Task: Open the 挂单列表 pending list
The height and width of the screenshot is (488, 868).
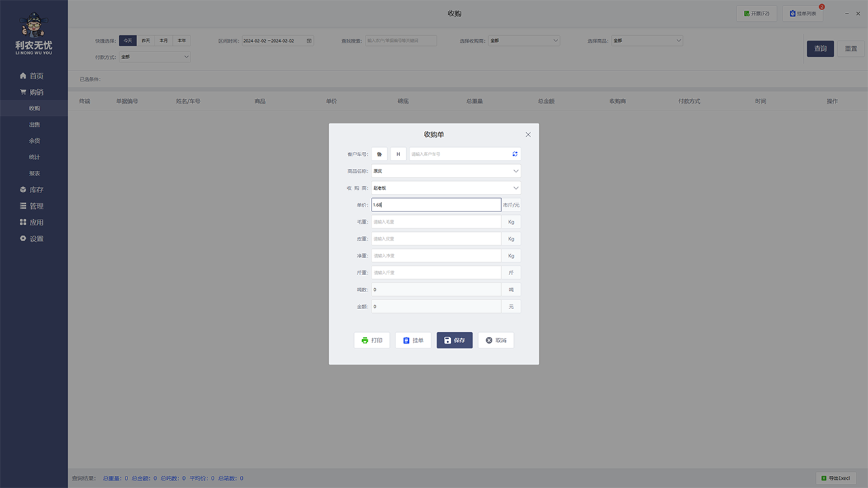Action: point(802,14)
